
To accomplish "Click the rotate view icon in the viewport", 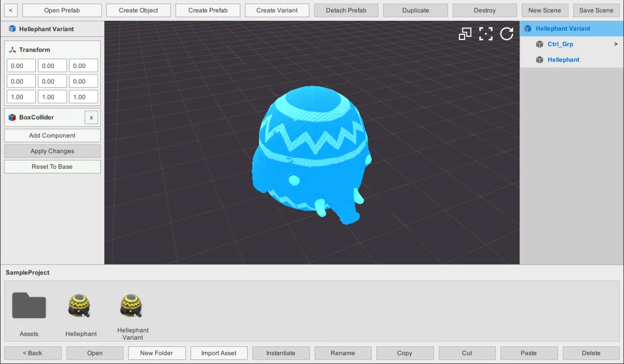I will (506, 34).
